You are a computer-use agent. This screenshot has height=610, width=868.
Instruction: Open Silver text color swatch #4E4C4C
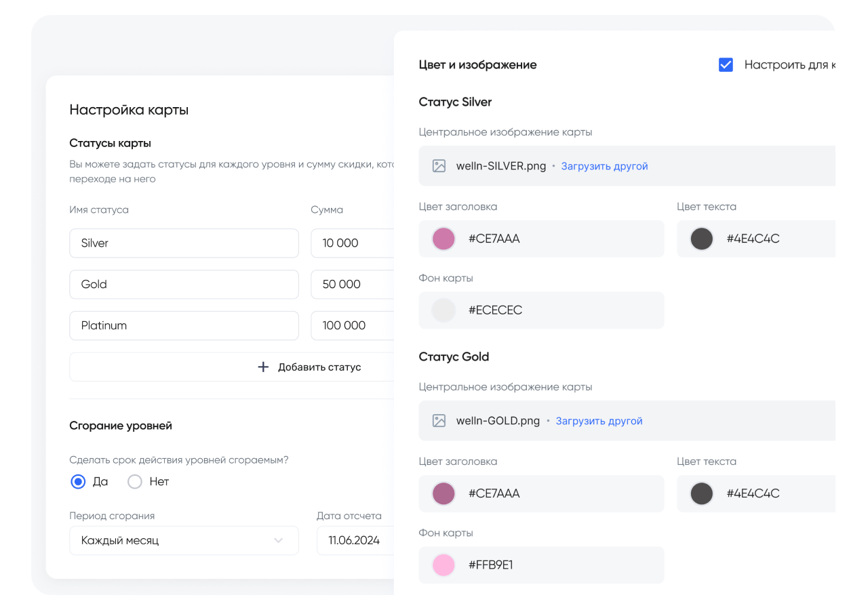coord(701,239)
